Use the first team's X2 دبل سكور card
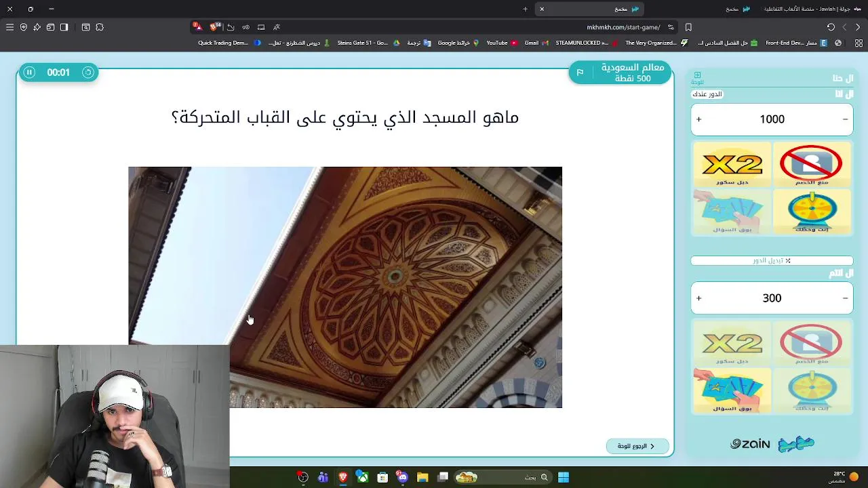 coord(732,164)
